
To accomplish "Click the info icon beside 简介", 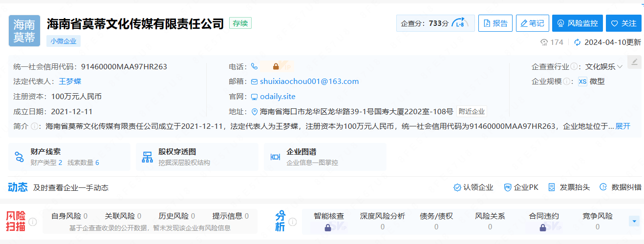I will pyautogui.click(x=34, y=126).
